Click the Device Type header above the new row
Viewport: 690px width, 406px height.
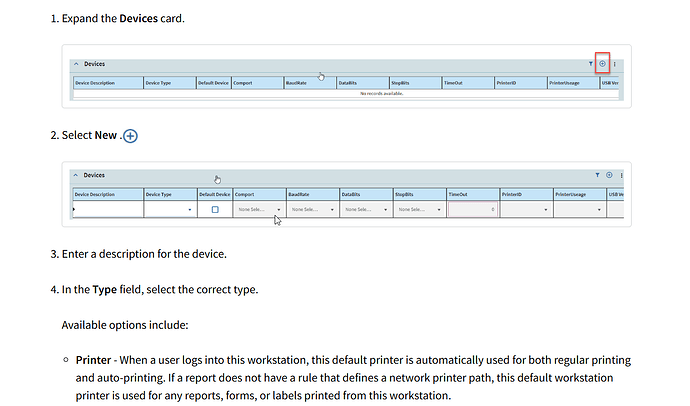tap(170, 194)
